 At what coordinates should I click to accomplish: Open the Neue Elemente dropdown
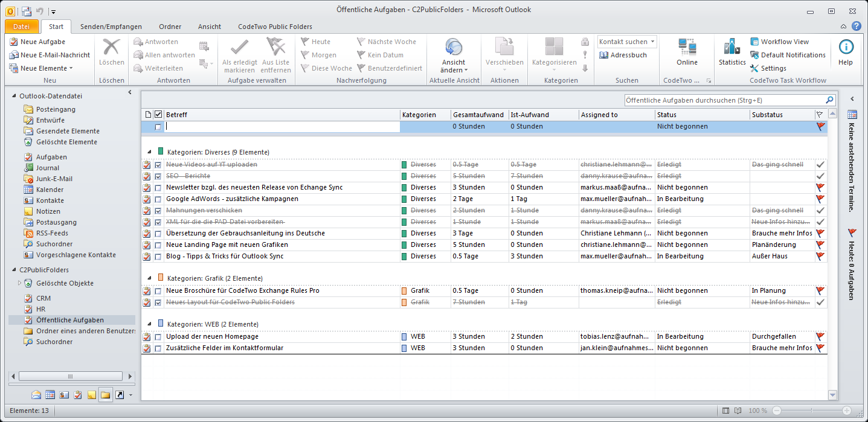[x=41, y=68]
